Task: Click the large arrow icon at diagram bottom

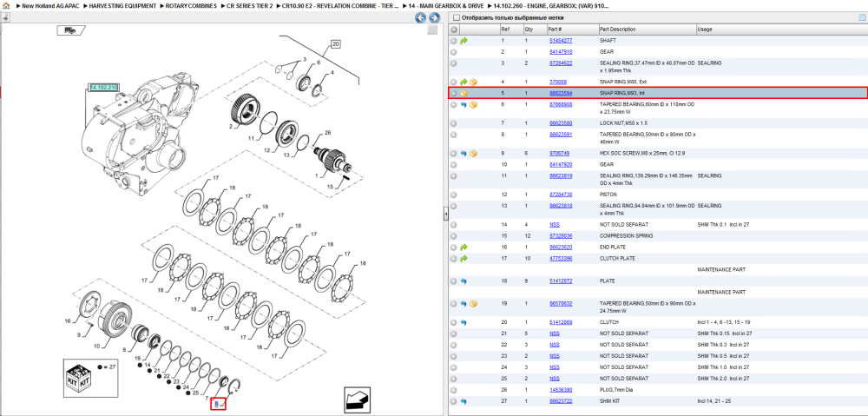Action: pos(358,399)
